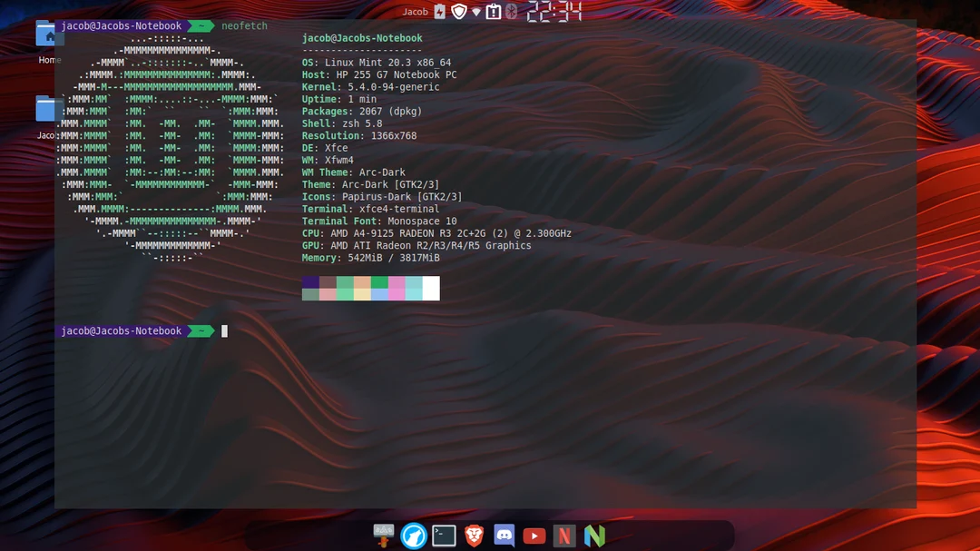Launch Netflix from the dock

[x=563, y=536]
